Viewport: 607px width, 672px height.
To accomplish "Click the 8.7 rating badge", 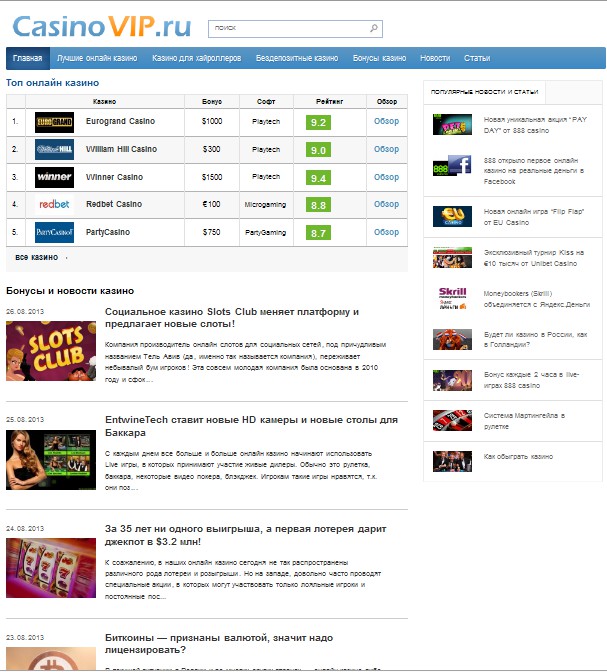I will [318, 233].
